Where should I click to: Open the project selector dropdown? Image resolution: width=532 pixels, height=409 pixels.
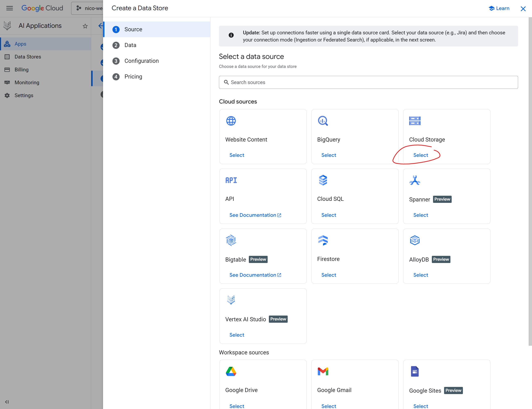coord(89,8)
